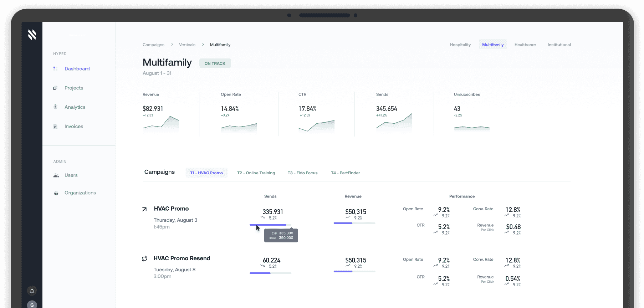The image size is (644, 308).
Task: Click the ON TRACK status badge
Action: coord(215,63)
